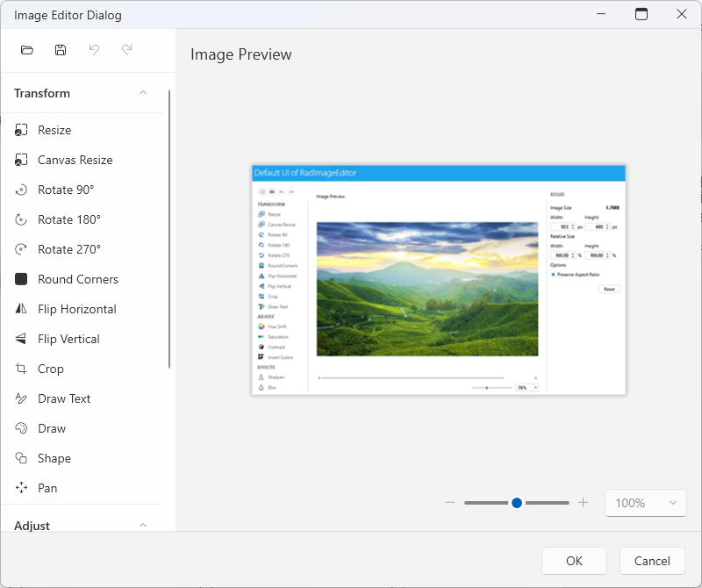Open the 100% zoom level dropdown
Viewport: 702px width, 588px height.
[x=646, y=503]
